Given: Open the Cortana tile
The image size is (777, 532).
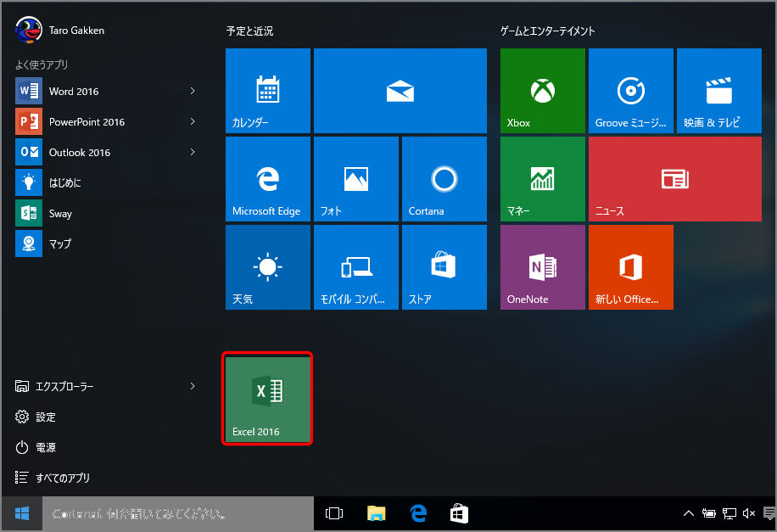Looking at the screenshot, I should tap(444, 179).
